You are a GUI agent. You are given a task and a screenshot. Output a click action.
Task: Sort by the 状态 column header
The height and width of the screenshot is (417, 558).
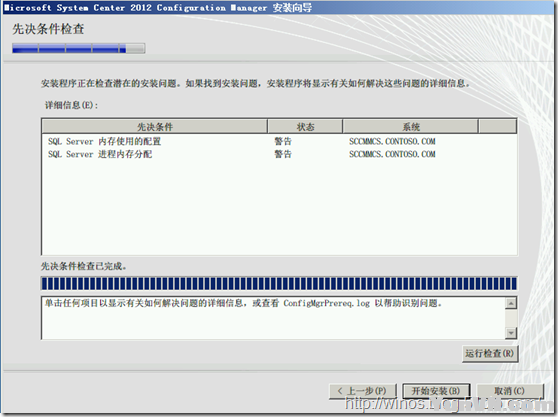pyautogui.click(x=305, y=127)
